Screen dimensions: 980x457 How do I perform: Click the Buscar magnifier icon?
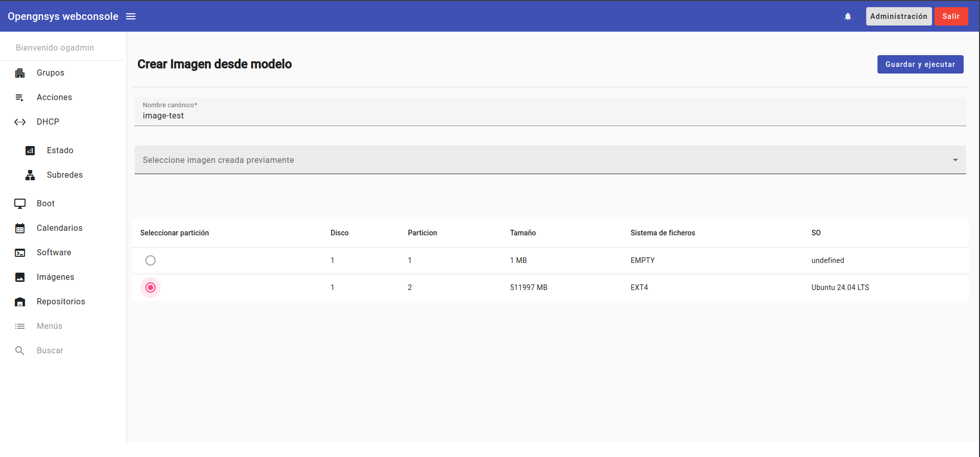(20, 351)
